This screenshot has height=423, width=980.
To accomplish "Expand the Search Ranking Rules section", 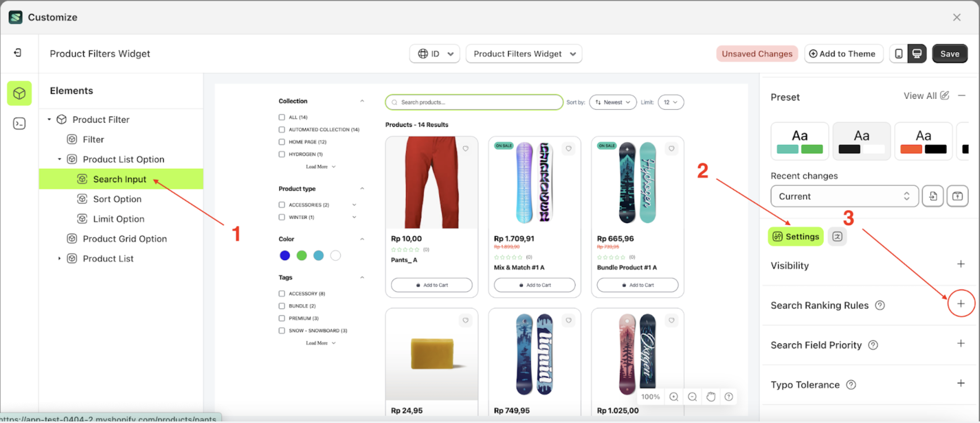I will click(961, 304).
